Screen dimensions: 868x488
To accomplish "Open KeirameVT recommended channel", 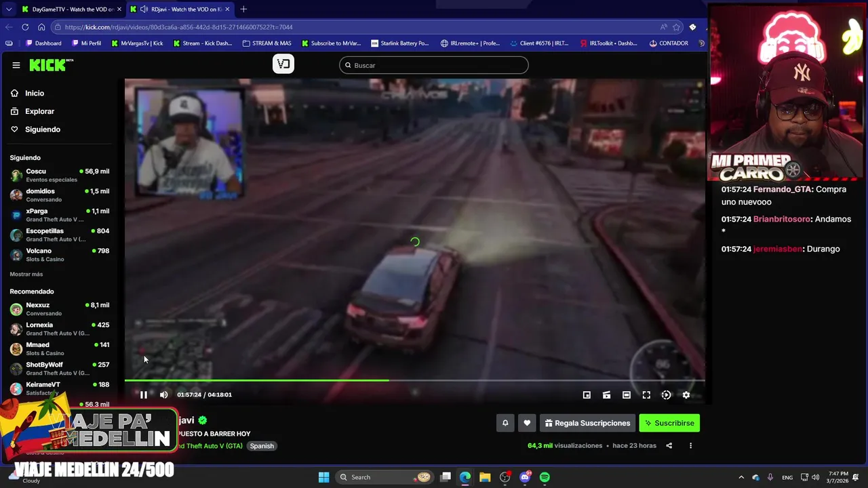I will click(60, 388).
